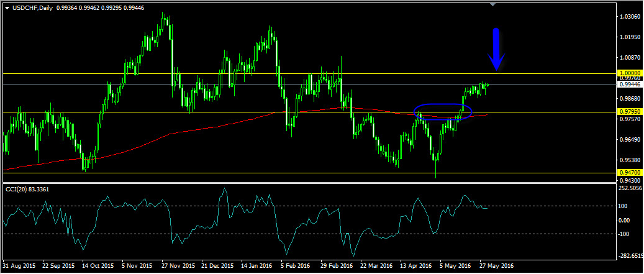This screenshot has width=644, height=274.
Task: Select the yellow 0.94700 price level tag
Action: 629,173
